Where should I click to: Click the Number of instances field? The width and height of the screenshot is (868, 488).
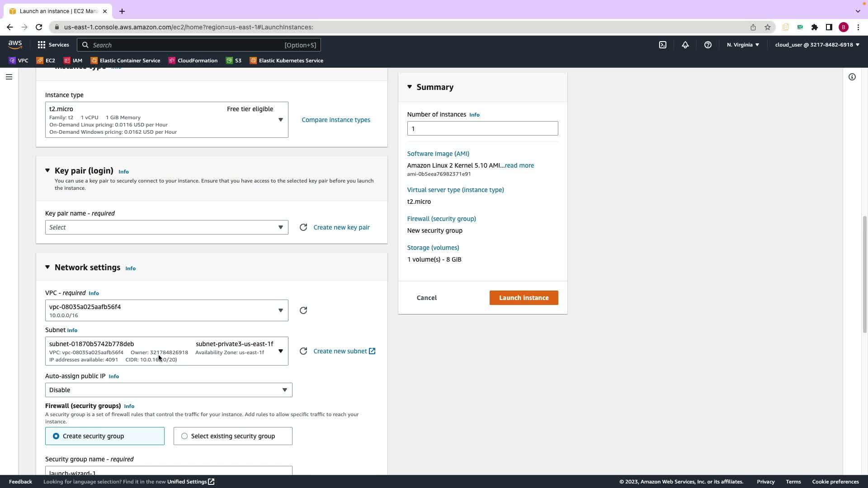[482, 128]
